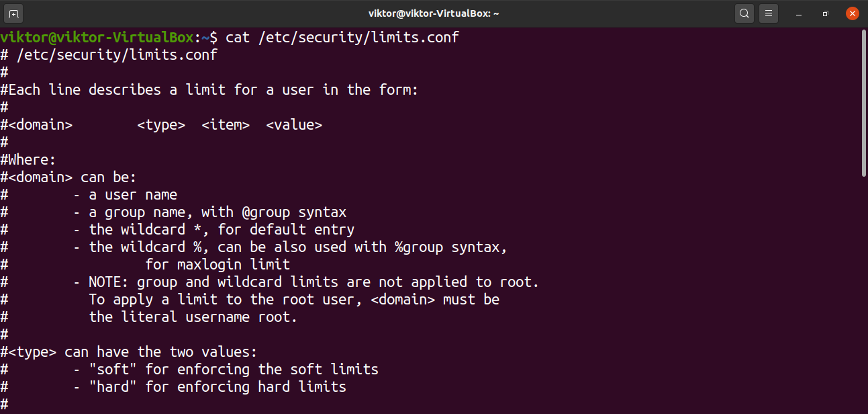The height and width of the screenshot is (414, 868).
Task: Open the terminal hamburger menu
Action: (769, 13)
